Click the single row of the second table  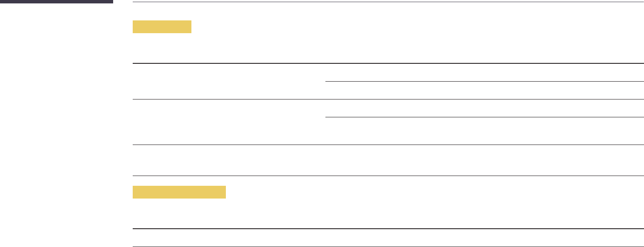pyautogui.click(x=388, y=238)
